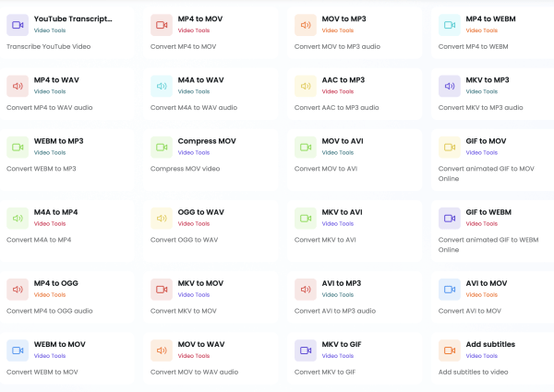Click the Compress MOV camera icon
Screen dimensions: 554x392
(162, 148)
